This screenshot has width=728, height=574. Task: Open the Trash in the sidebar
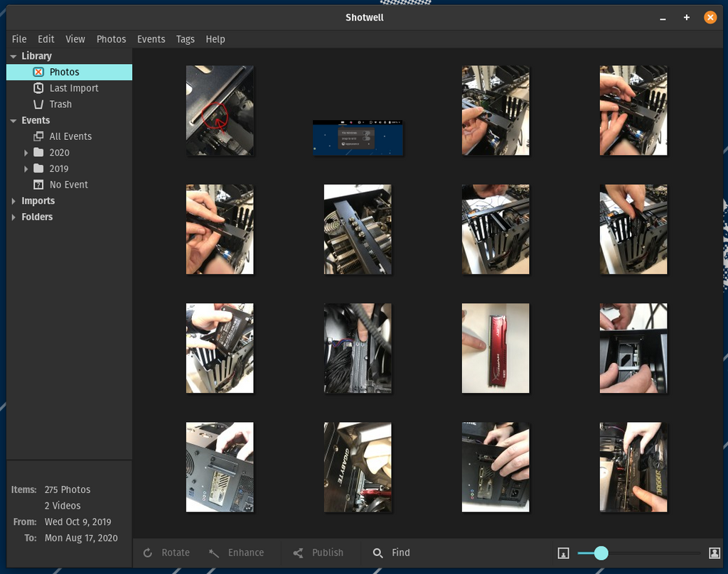click(x=60, y=104)
